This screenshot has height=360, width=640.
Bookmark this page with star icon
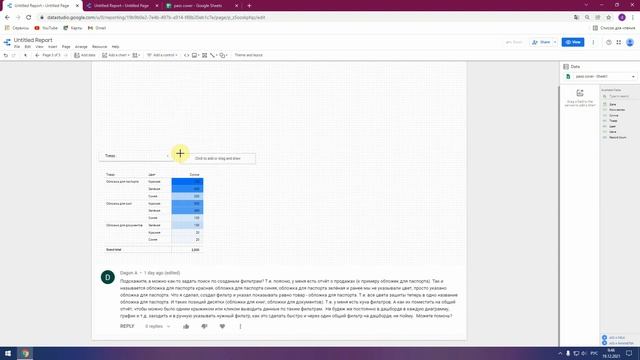(x=609, y=18)
